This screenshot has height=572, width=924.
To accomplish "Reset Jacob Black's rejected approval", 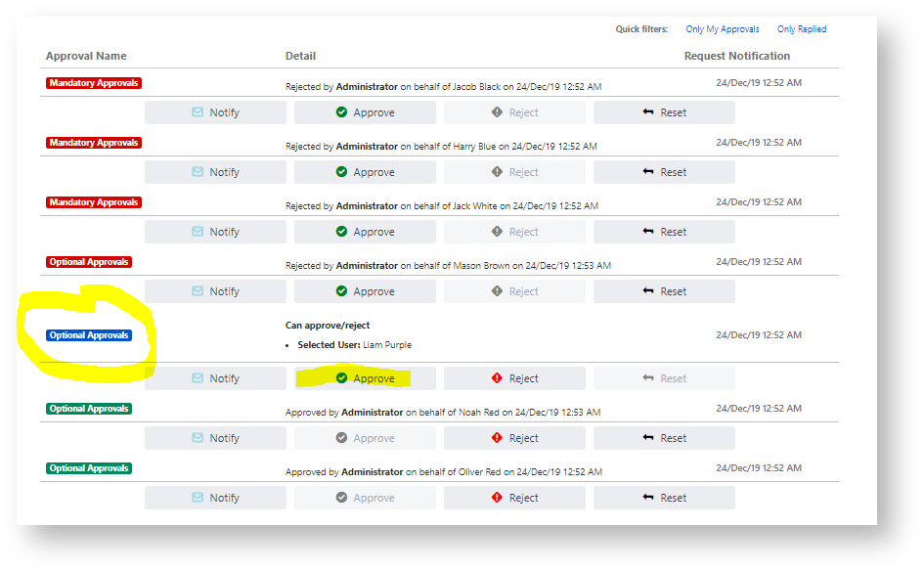I will pyautogui.click(x=664, y=112).
